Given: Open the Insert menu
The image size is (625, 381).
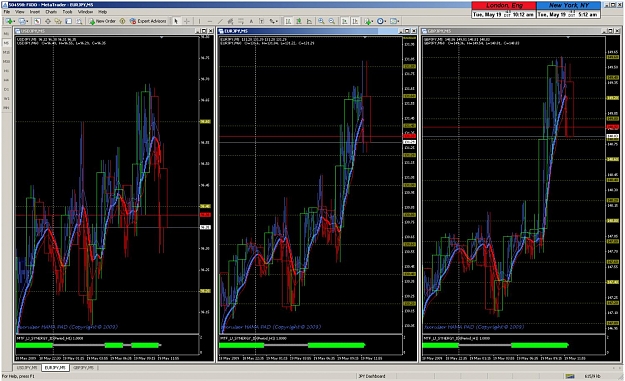Looking at the screenshot, I should pyautogui.click(x=35, y=12).
